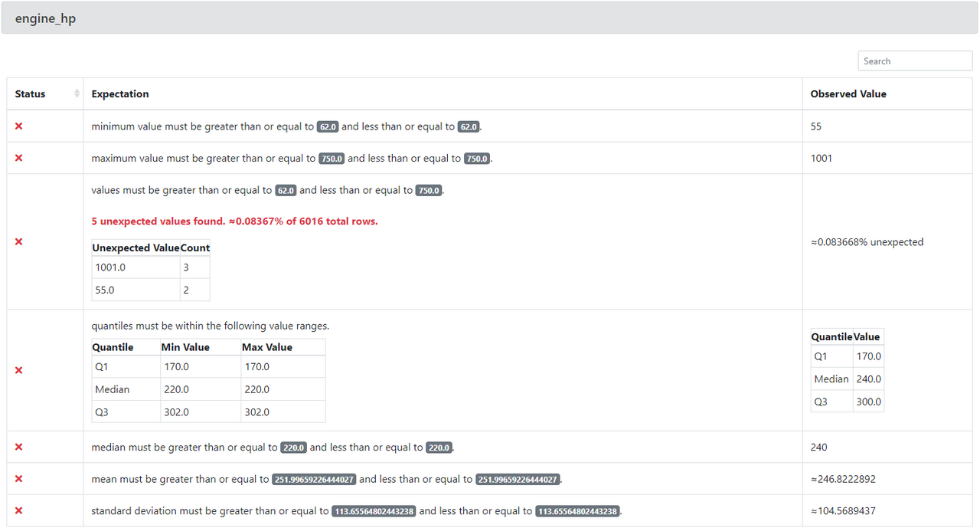Click the Observed Value column header
The height and width of the screenshot is (528, 980).
[x=848, y=94]
